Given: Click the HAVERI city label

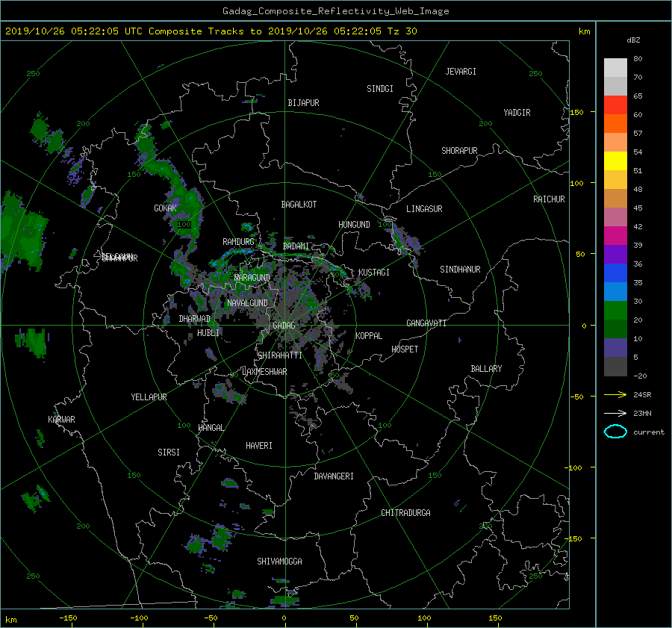Looking at the screenshot, I should point(259,445).
